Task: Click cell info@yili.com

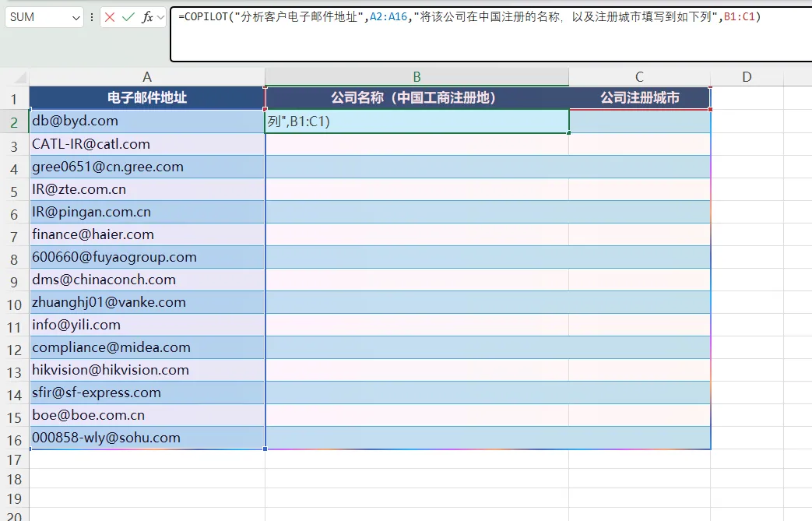Action: point(147,325)
